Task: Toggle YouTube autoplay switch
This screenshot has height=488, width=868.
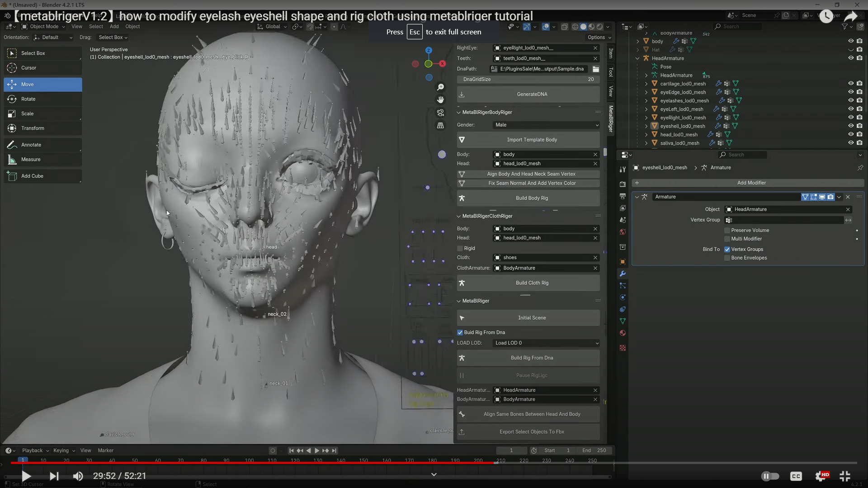Action: coord(770,476)
